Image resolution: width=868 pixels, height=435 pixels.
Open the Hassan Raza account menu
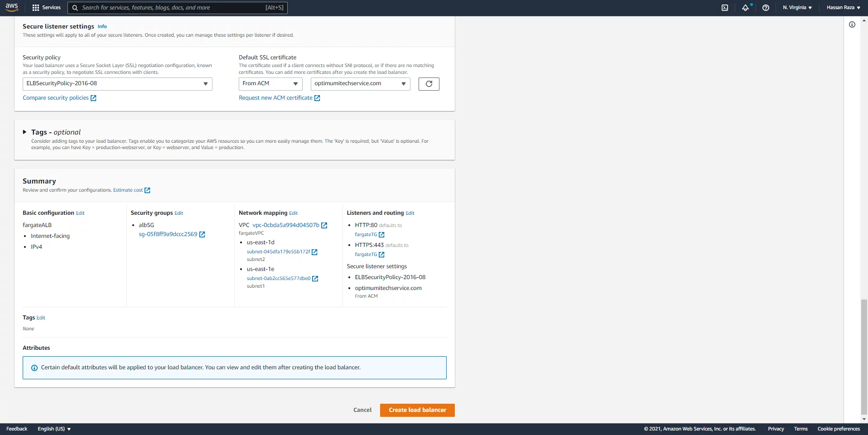[x=843, y=8]
